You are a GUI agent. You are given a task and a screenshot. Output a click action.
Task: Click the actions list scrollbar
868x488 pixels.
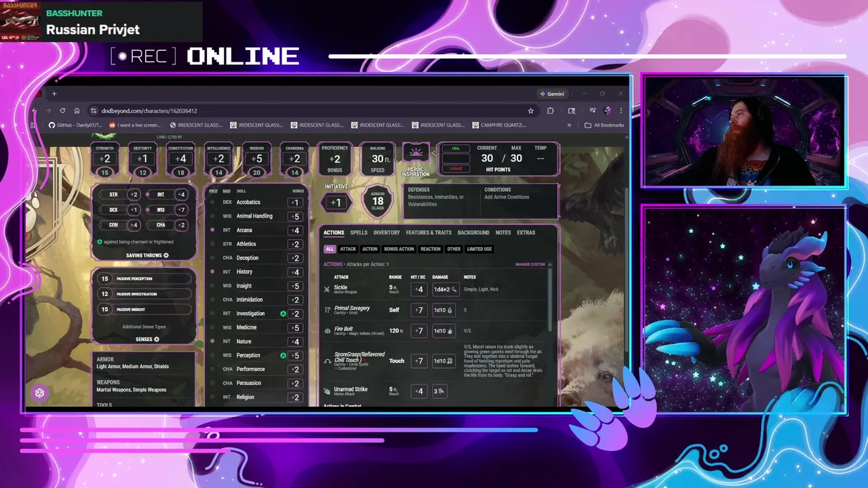coord(551,300)
